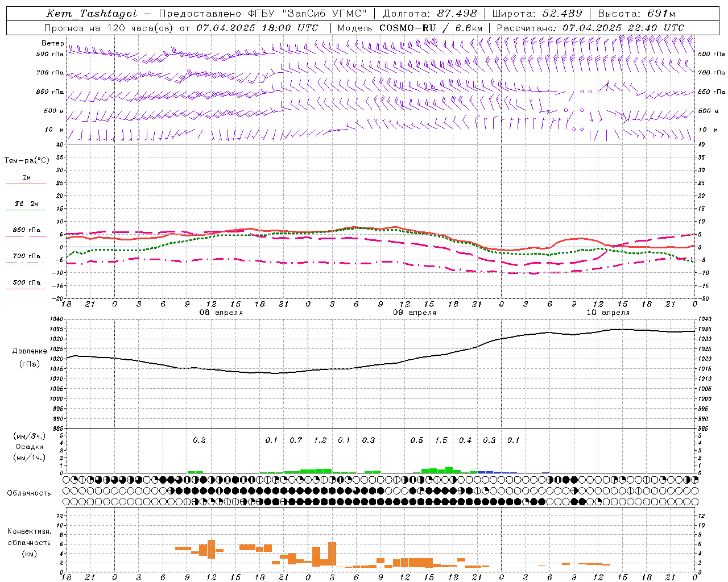Click the Конвективн. облачность (км) label
The height and width of the screenshot is (582, 728).
tap(29, 542)
